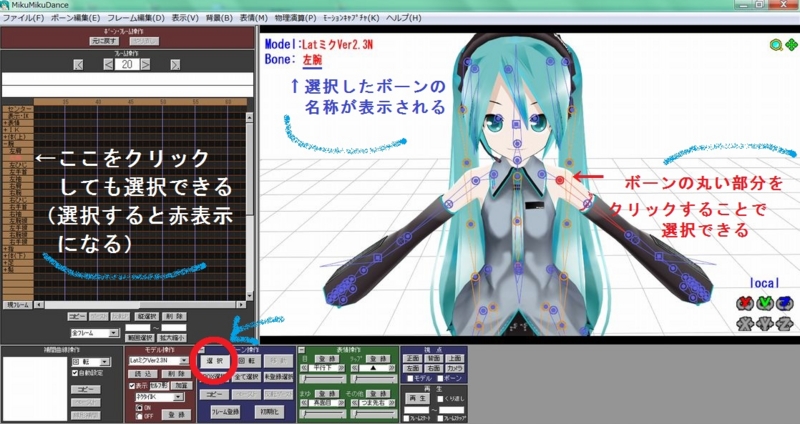
Task: Click the bone 選択 button
Action: coord(215,361)
